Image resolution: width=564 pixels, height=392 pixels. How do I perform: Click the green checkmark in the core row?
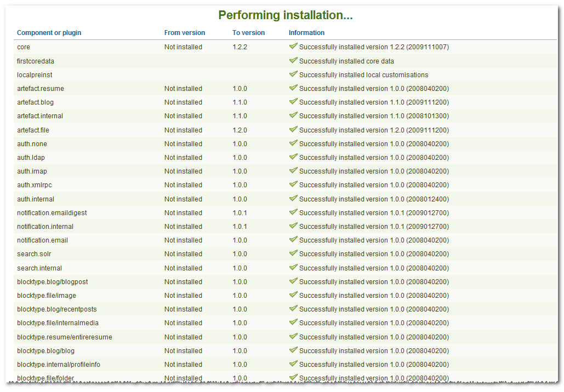293,46
